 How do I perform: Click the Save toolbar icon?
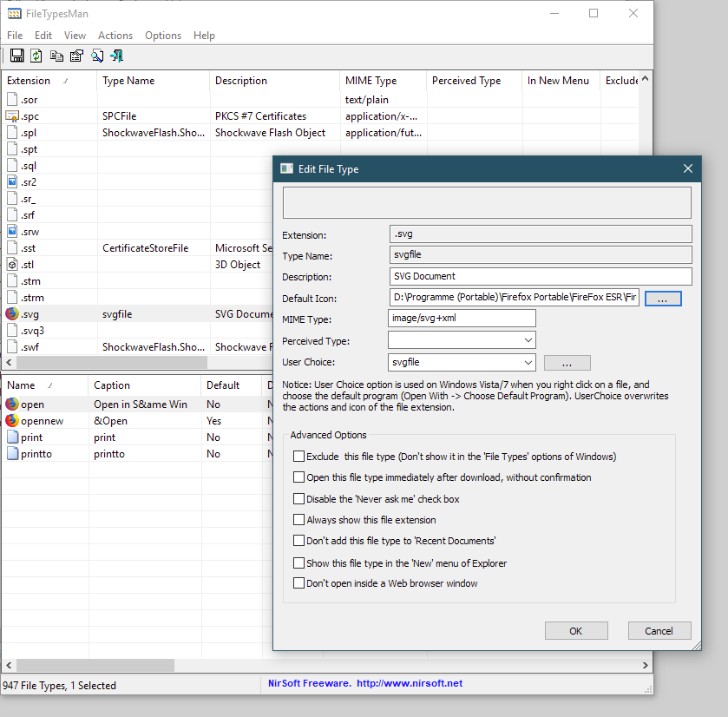tap(16, 56)
